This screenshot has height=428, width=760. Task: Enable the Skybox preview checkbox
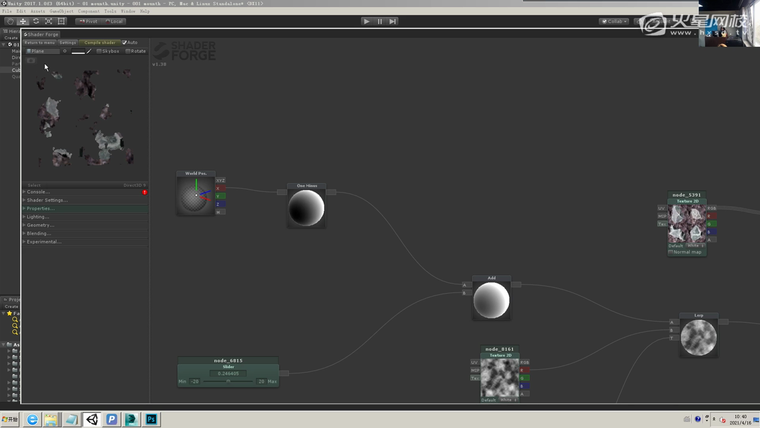(98, 51)
